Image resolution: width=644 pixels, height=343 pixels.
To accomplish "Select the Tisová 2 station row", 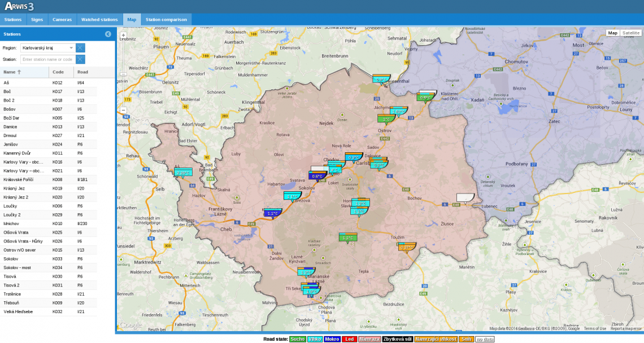I will coord(49,285).
